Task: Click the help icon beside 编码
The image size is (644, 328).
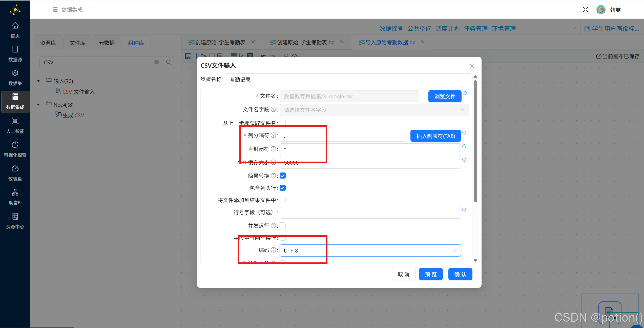Action: point(273,250)
